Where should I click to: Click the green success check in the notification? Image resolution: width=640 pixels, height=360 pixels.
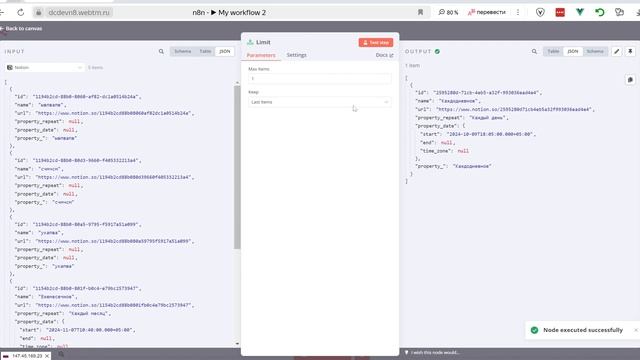(534, 330)
